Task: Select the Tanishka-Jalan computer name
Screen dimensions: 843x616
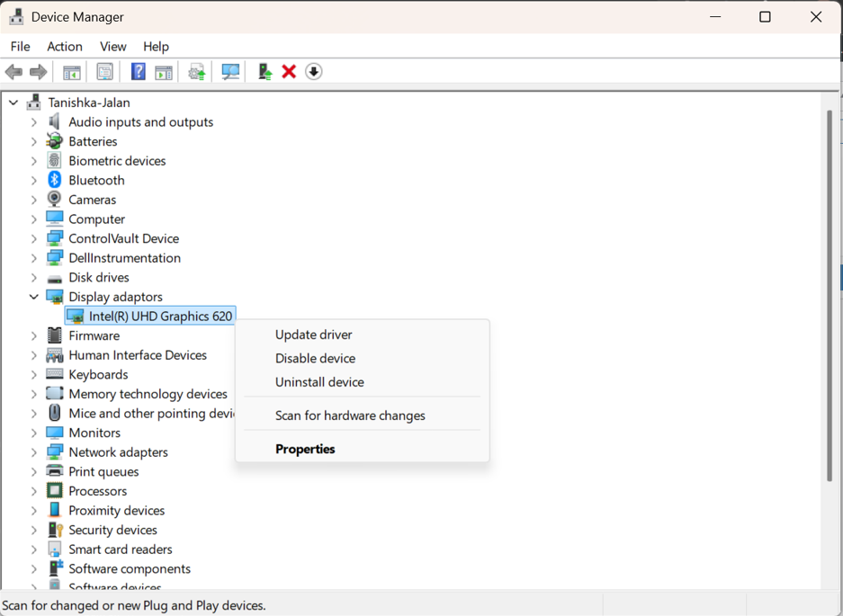Action: point(89,103)
